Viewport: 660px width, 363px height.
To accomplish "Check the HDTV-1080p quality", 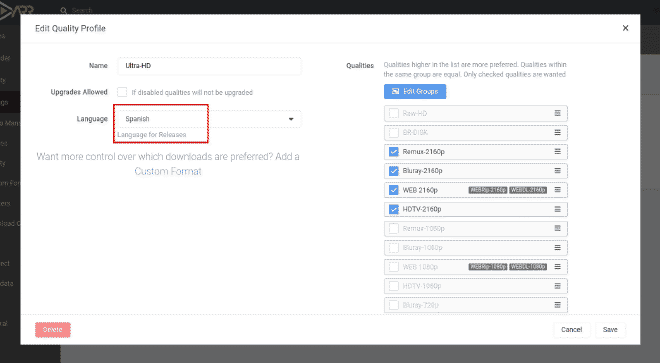I will click(x=394, y=286).
